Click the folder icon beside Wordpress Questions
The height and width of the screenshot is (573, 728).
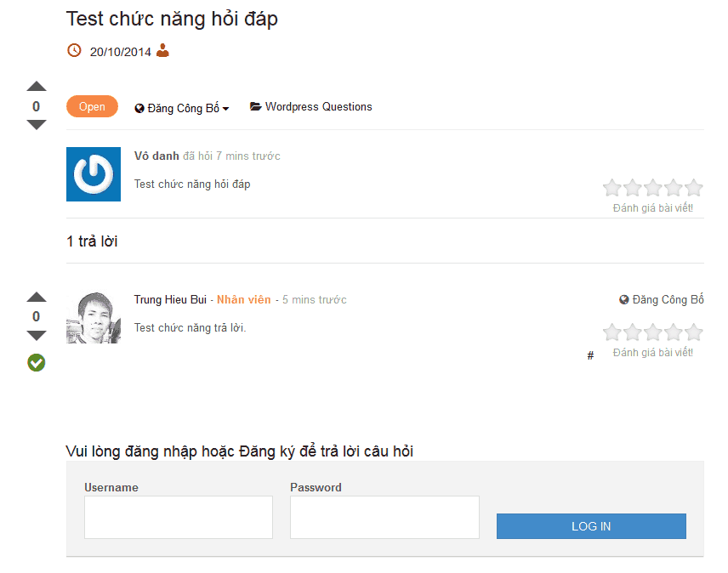pyautogui.click(x=254, y=106)
